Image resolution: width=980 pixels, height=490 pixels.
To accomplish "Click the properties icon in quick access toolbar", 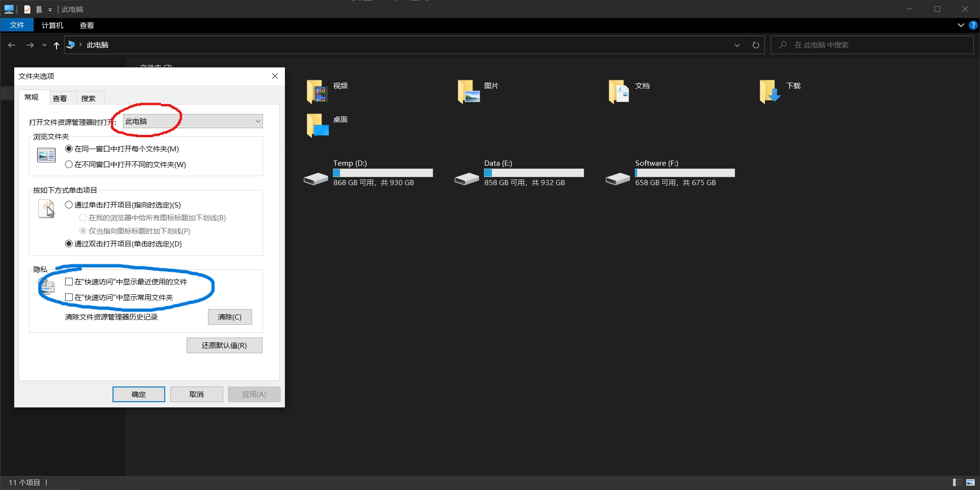I will [27, 9].
